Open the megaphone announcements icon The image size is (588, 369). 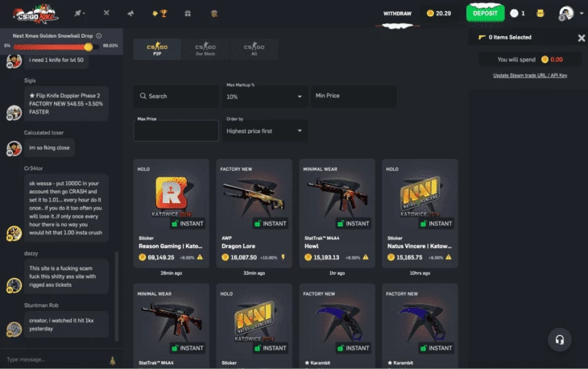[130, 14]
